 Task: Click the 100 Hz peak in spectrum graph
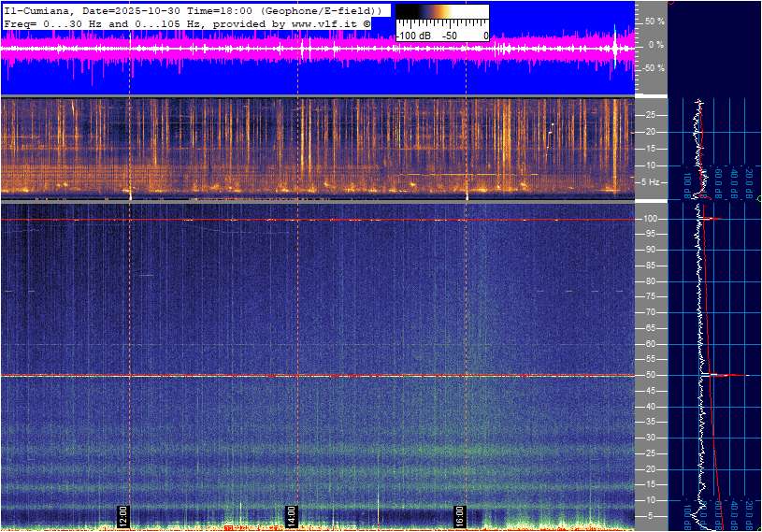[x=713, y=219]
